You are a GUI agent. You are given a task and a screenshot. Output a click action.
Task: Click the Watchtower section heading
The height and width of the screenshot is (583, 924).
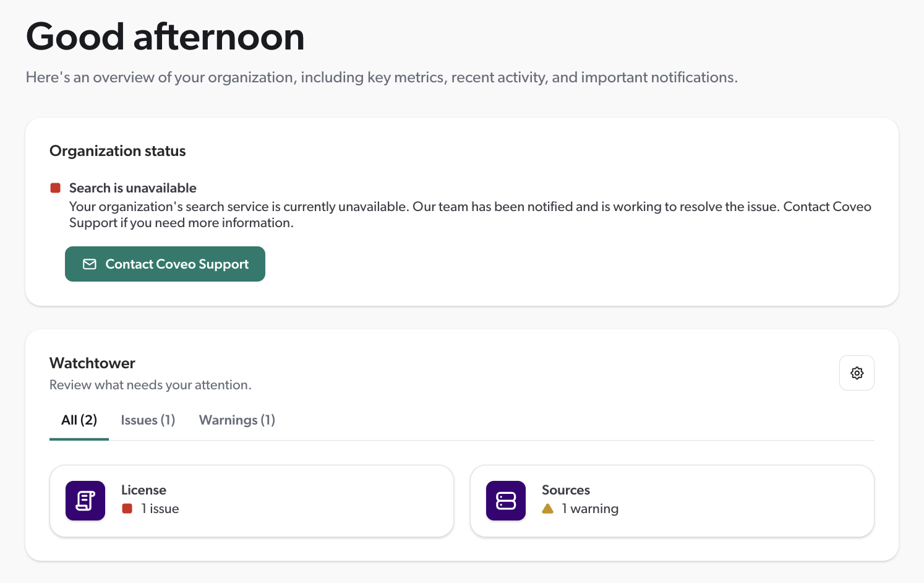pos(92,363)
